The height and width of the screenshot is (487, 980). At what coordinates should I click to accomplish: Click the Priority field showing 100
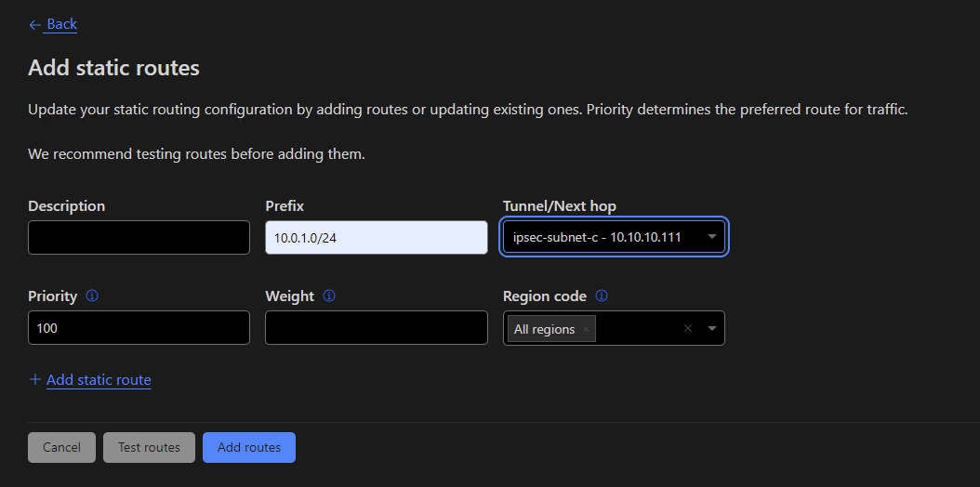pyautogui.click(x=139, y=327)
